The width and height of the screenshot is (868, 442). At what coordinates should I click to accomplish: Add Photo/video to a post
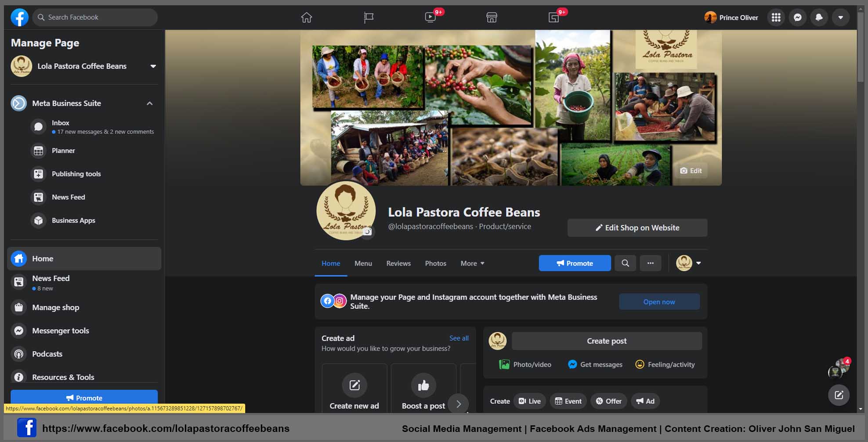pos(525,364)
